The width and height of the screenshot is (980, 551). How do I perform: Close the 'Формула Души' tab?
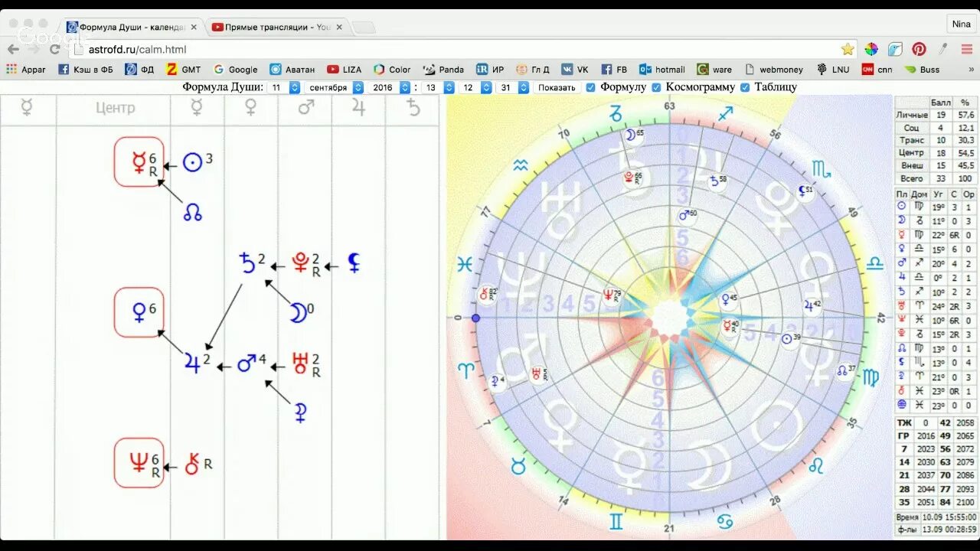(194, 27)
